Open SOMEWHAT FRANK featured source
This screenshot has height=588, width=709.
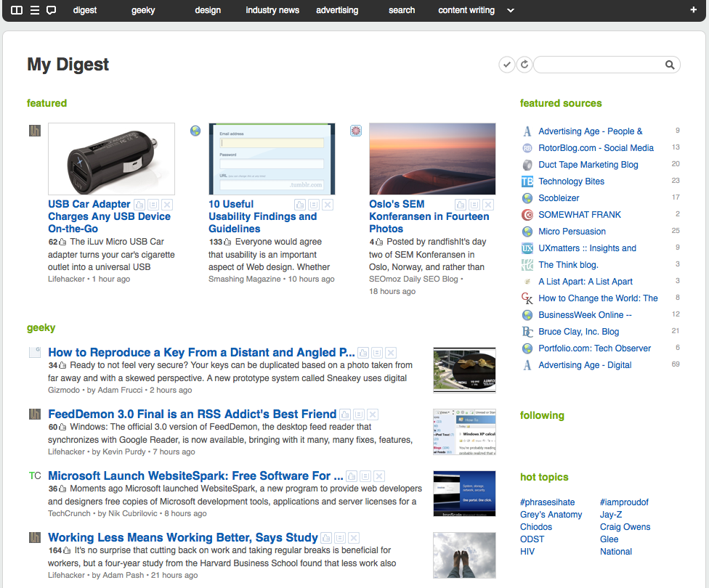[579, 215]
